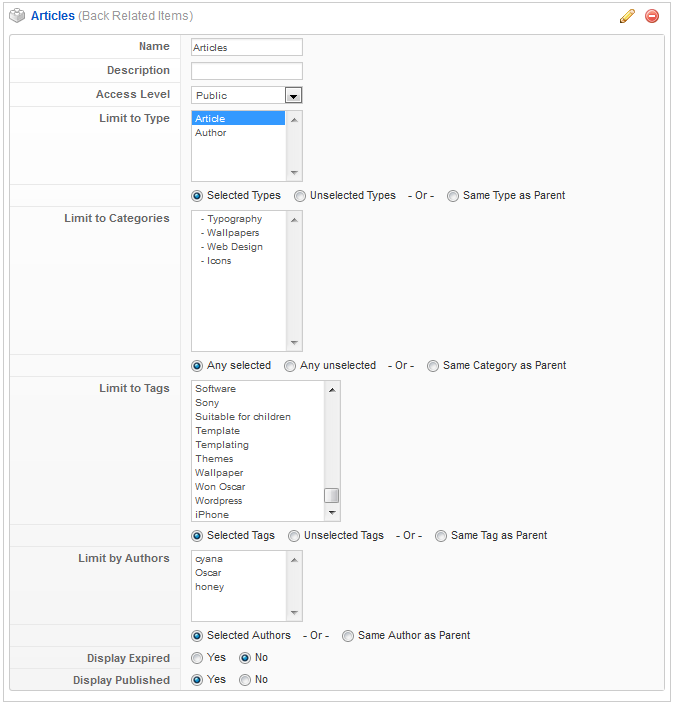The height and width of the screenshot is (704, 673).
Task: Set Display Expired to Yes
Action: (197, 658)
